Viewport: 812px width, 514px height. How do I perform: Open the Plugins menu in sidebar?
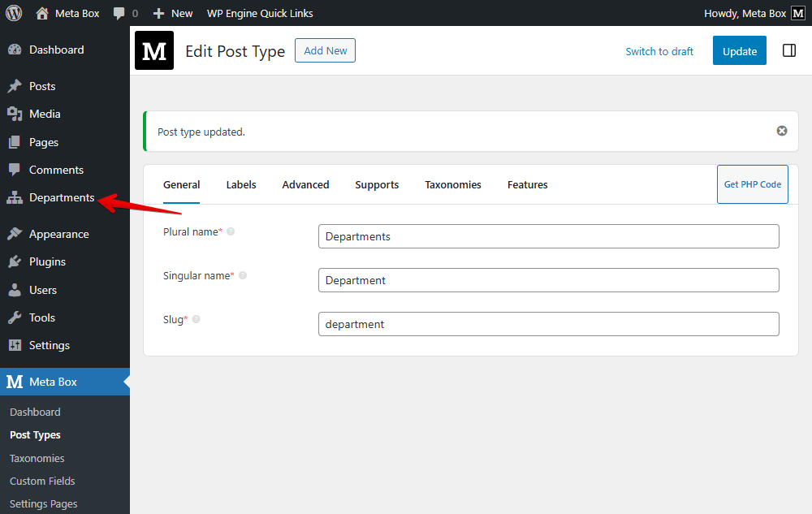point(47,261)
